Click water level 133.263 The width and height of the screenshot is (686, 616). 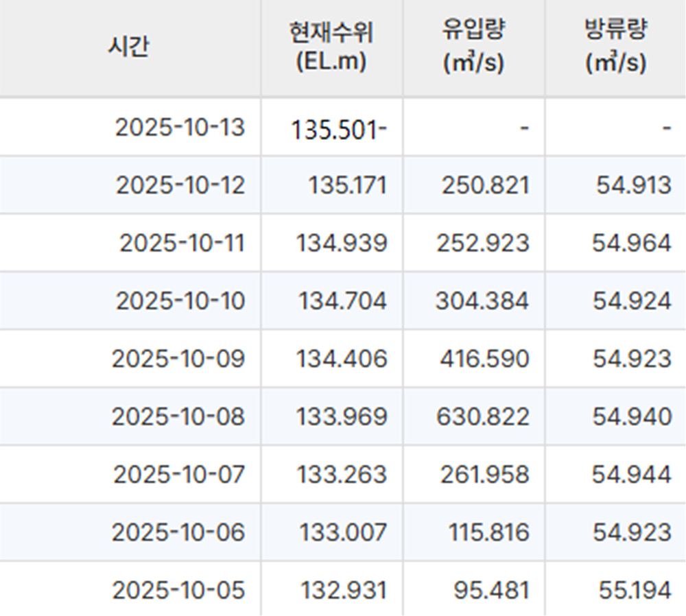tap(341, 474)
